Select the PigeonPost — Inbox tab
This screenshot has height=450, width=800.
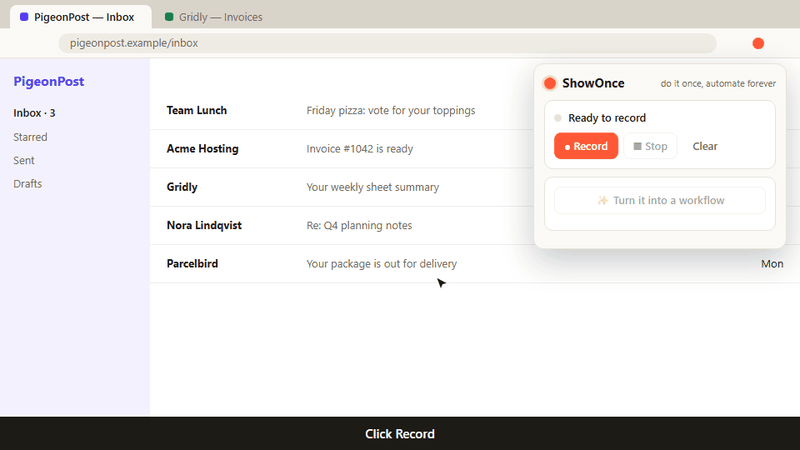[80, 17]
